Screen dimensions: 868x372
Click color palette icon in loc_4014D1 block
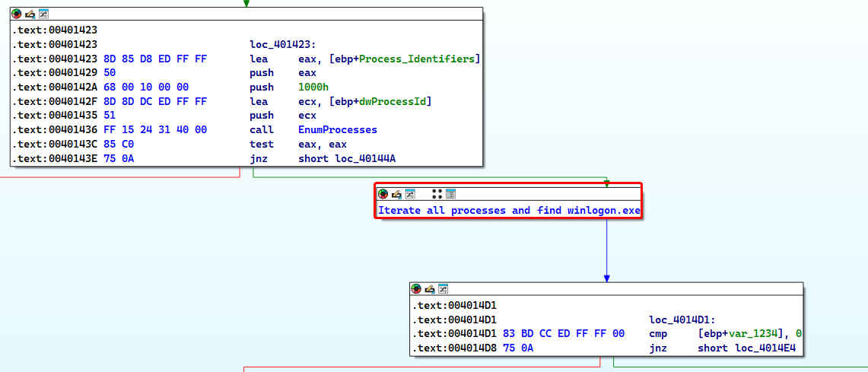coord(415,289)
